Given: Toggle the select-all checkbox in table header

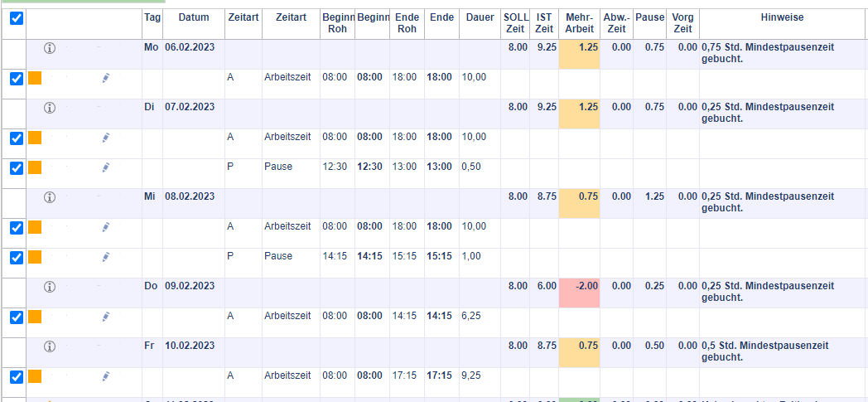Looking at the screenshot, I should pos(16,18).
